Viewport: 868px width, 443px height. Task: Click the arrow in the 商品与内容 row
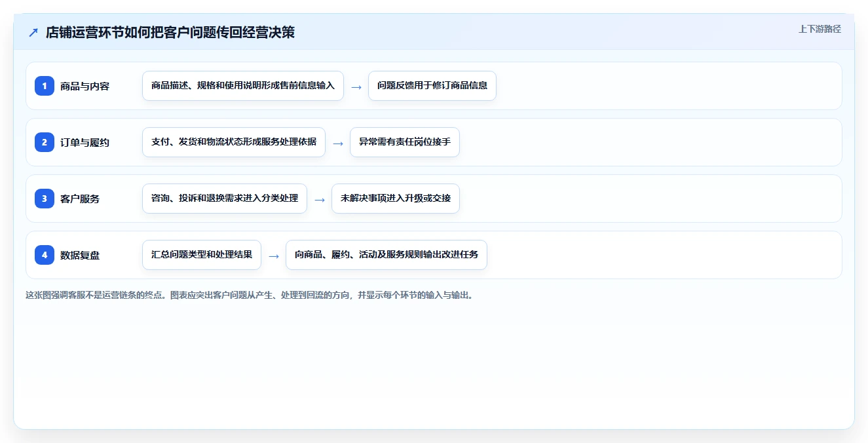point(356,87)
